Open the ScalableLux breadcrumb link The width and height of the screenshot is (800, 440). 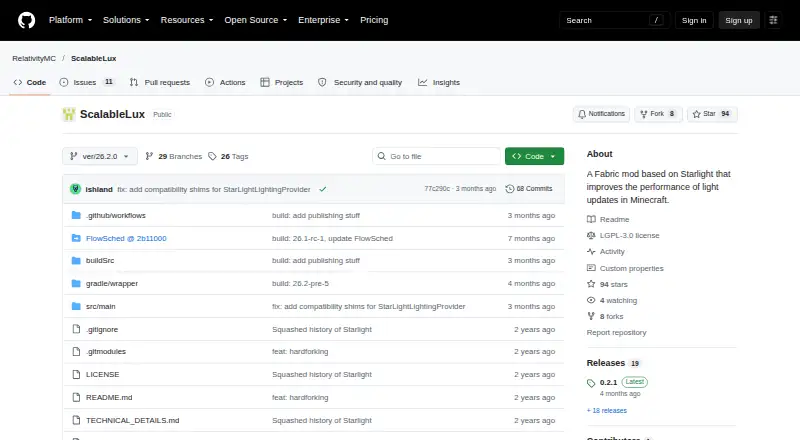(93, 59)
